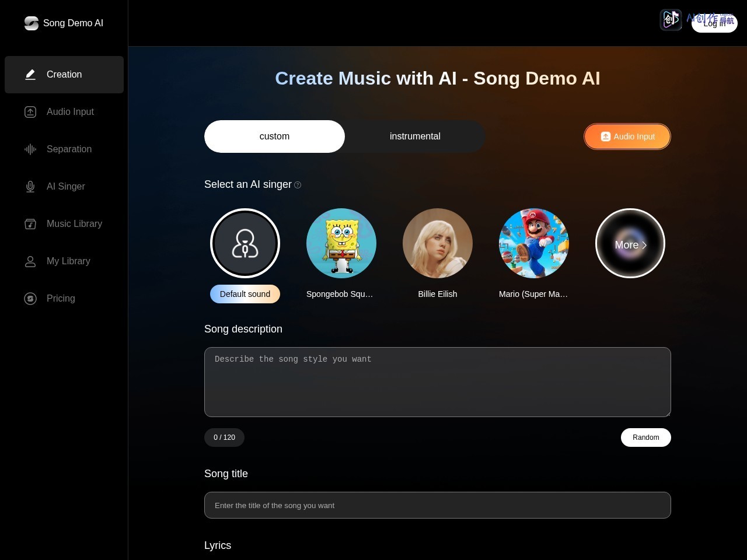Click the Music Library icon
This screenshot has width=747, height=560.
pos(30,224)
